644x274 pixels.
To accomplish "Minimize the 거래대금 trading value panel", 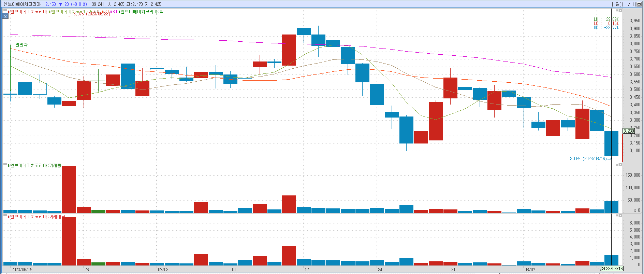I will click(617, 216).
